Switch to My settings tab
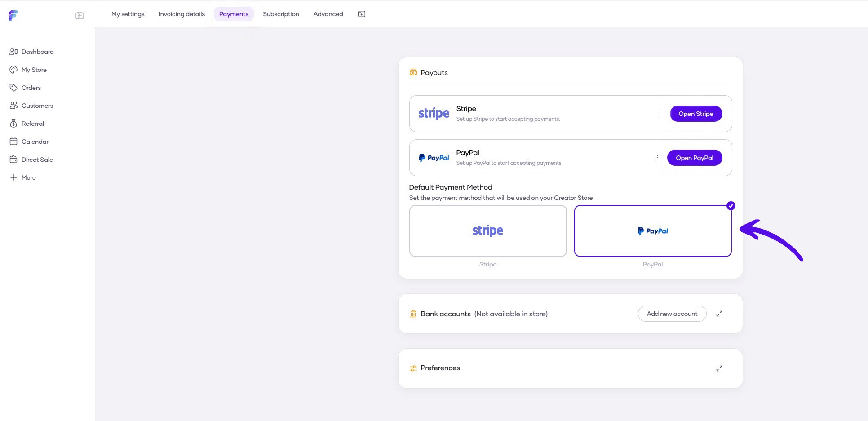This screenshot has height=421, width=868. 128,14
